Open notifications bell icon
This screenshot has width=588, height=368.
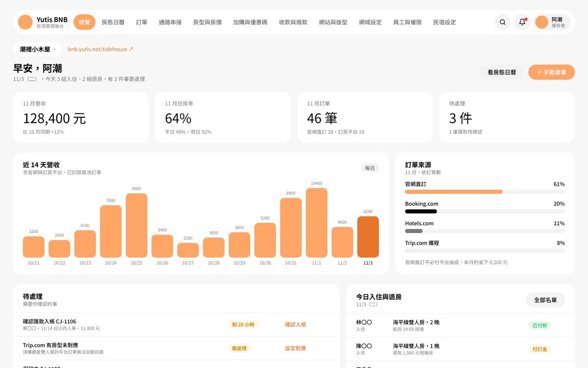click(522, 22)
